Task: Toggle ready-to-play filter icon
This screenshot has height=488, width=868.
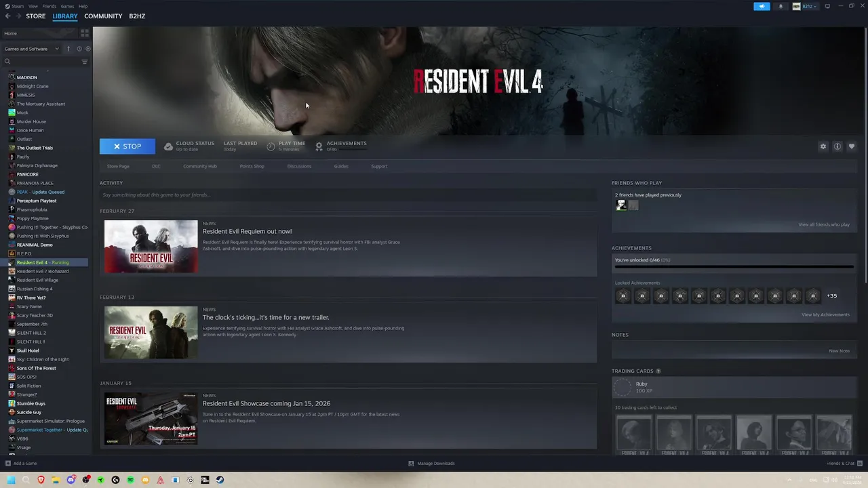Action: coord(87,49)
